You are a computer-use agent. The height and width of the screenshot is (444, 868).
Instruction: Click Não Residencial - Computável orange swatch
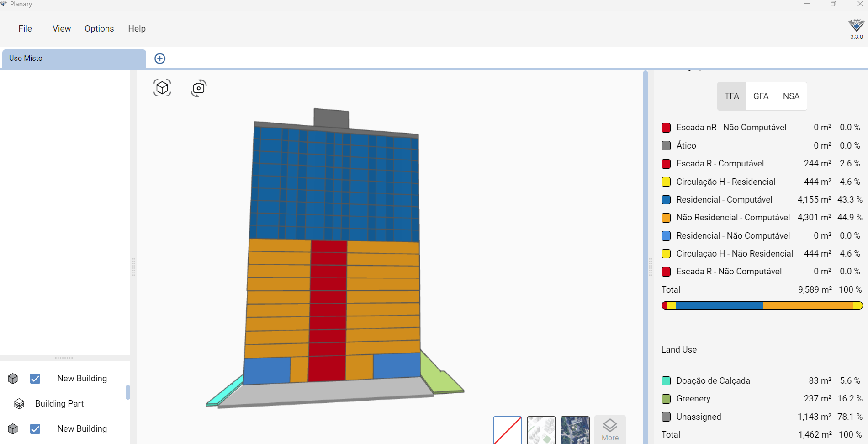point(666,218)
